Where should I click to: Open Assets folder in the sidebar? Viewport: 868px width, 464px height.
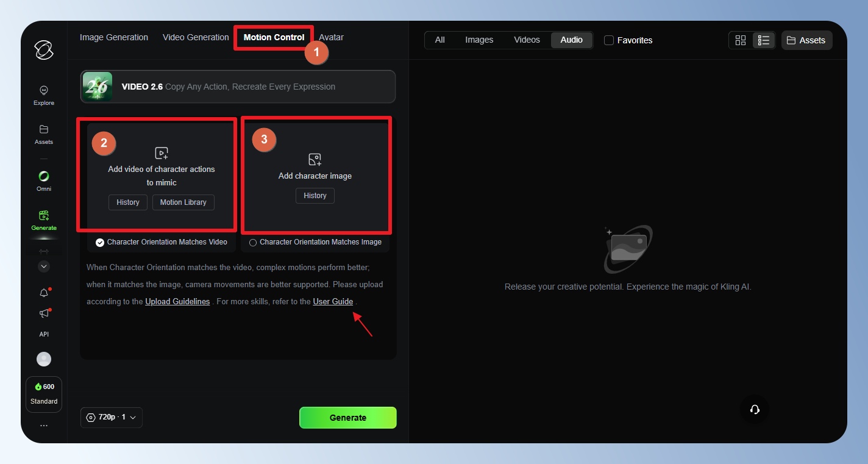click(x=44, y=134)
